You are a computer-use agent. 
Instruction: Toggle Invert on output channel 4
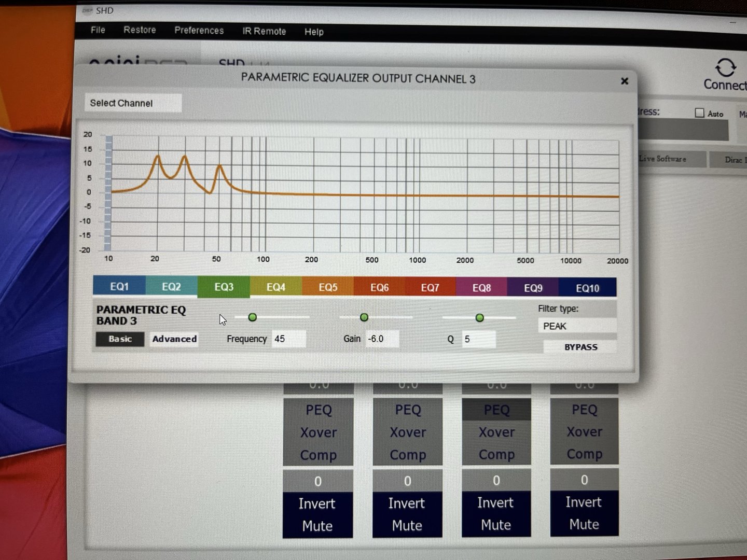pyautogui.click(x=584, y=502)
